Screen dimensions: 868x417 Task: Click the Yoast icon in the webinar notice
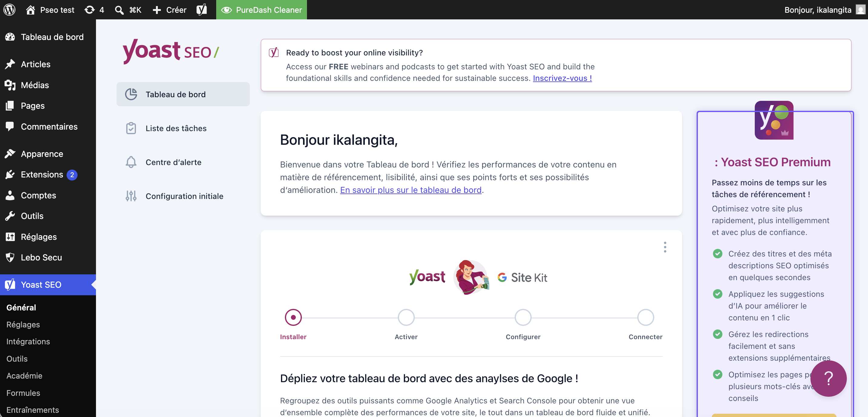pos(274,52)
